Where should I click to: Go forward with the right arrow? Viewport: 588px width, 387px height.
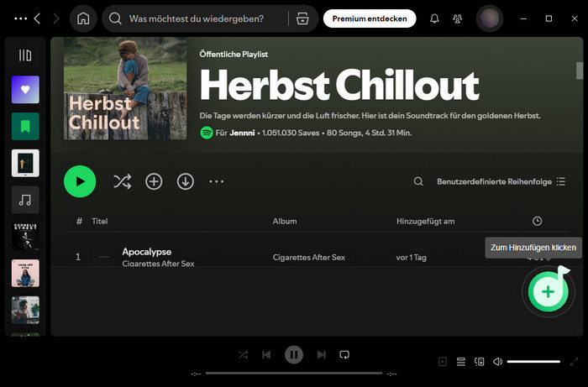(x=56, y=18)
